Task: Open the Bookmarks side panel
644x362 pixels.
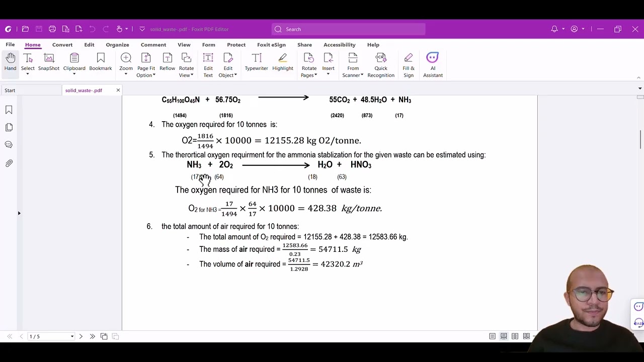Action: (9, 110)
